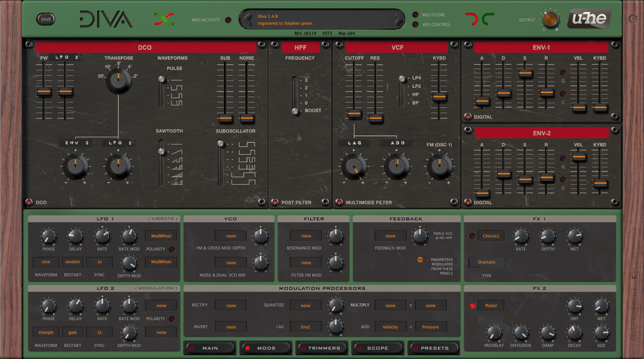This screenshot has width=644, height=359.
Task: Open the HPF module selector header
Action: [301, 47]
